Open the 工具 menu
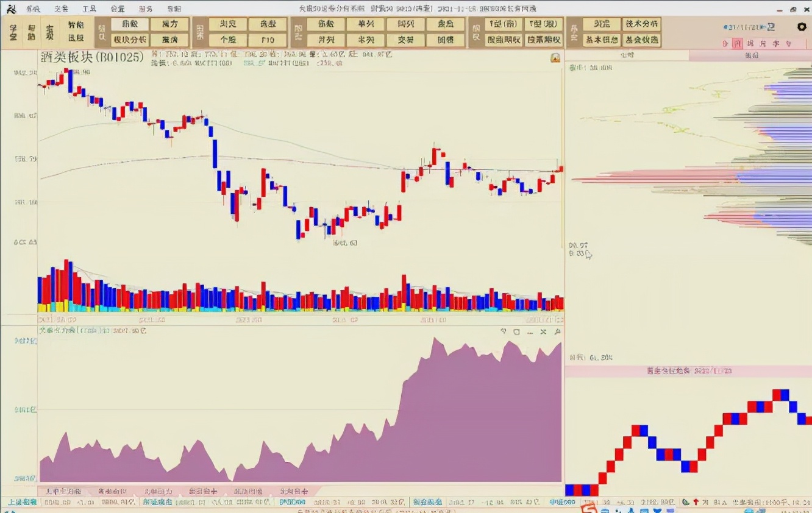The height and width of the screenshot is (513, 812). coord(89,9)
